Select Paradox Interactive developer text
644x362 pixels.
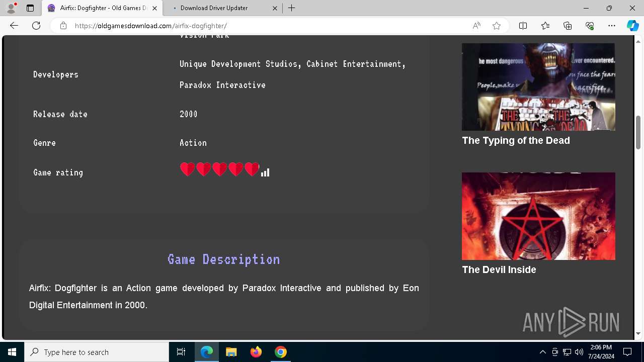click(222, 85)
